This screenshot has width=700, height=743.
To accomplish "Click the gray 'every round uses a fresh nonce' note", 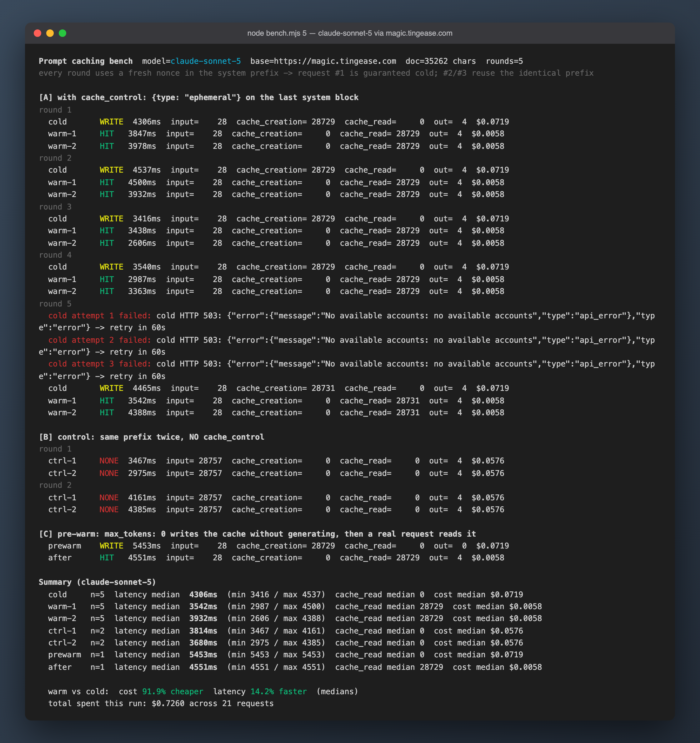I will pyautogui.click(x=316, y=73).
